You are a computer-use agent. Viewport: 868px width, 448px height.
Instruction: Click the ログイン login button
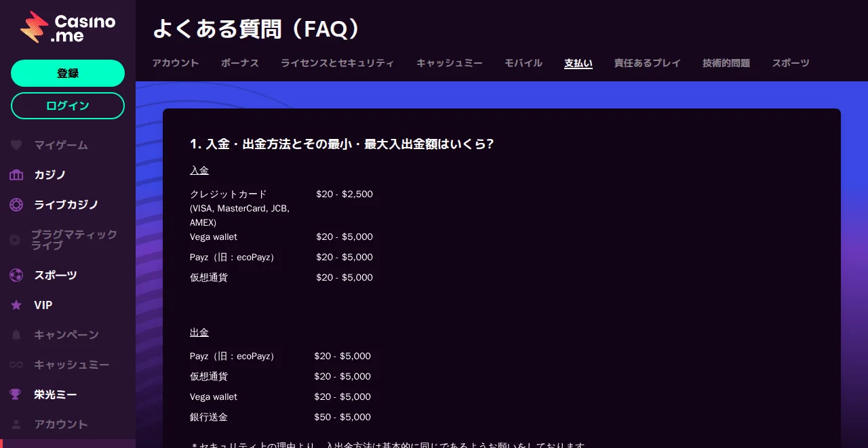[68, 106]
